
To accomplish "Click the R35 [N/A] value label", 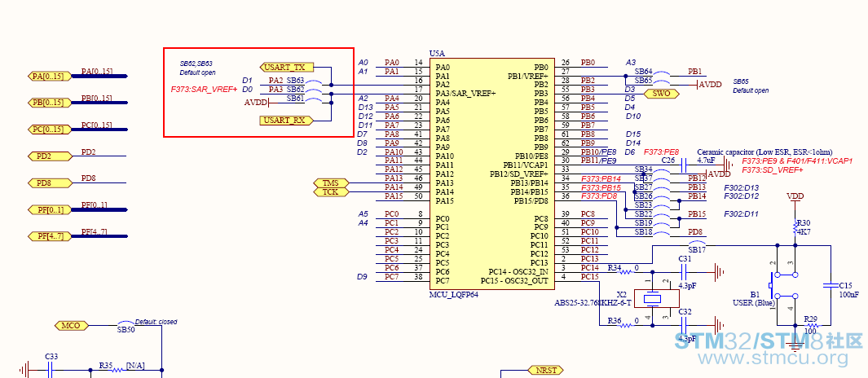I will (x=135, y=366).
